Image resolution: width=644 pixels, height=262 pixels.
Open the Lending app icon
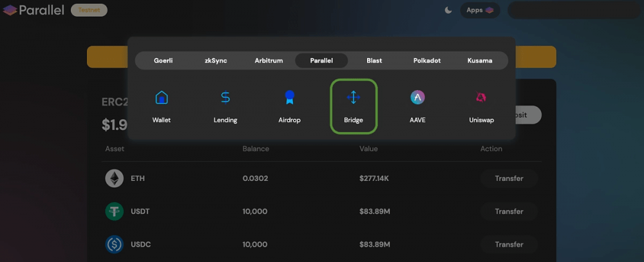pyautogui.click(x=225, y=98)
